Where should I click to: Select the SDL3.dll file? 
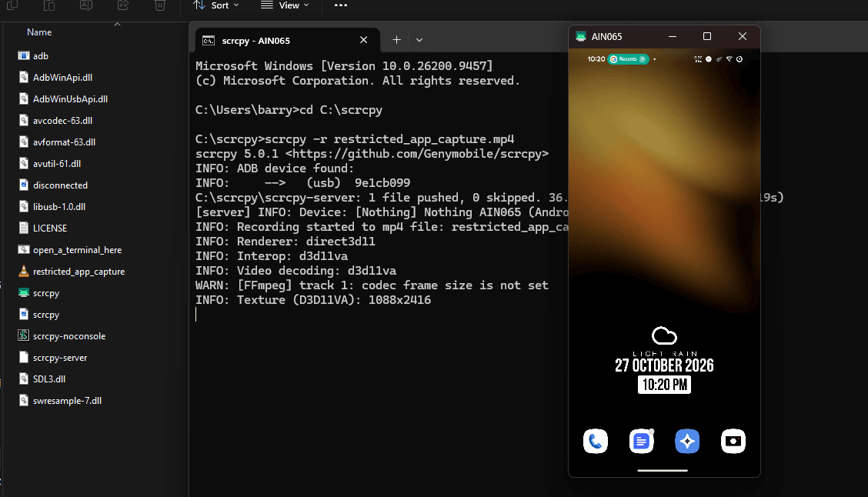(42, 379)
